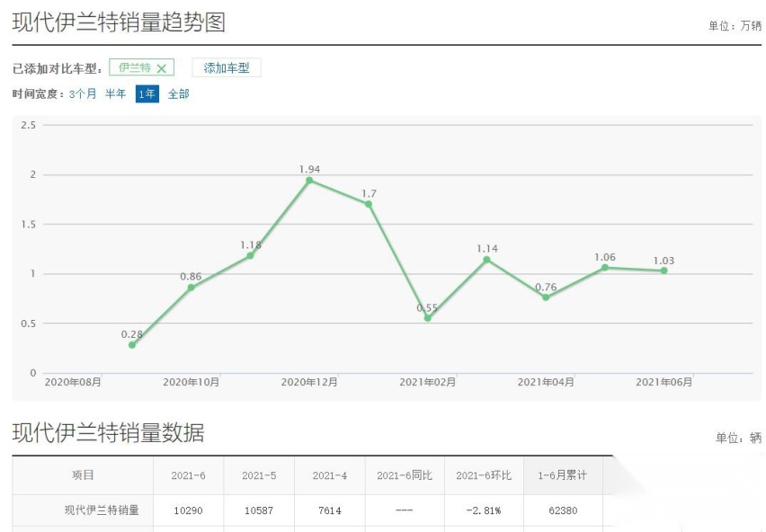Image resolution: width=766 pixels, height=532 pixels.
Task: Select the 1年 time range
Action: [x=147, y=93]
